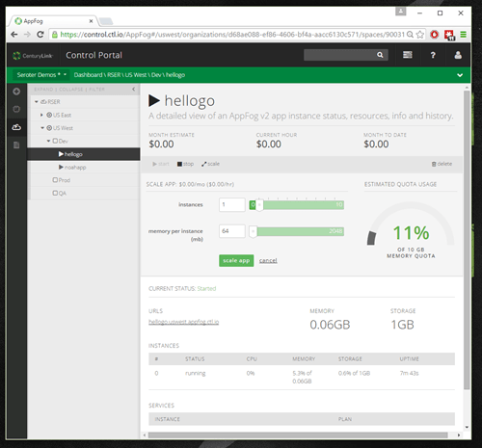Screen dimensions: 482x448
Task: Click the create plus icon in sidebar
Action: (16, 92)
